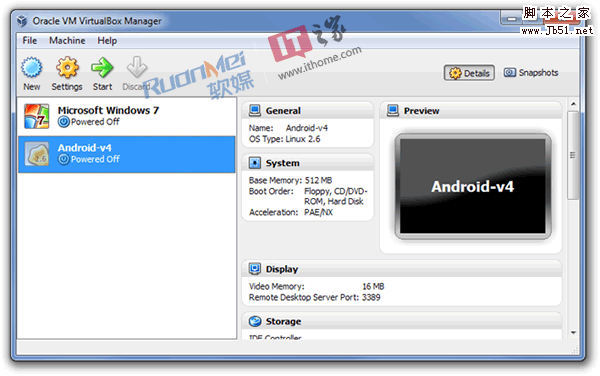Click the Android-v4 preview thumbnail

(x=473, y=186)
